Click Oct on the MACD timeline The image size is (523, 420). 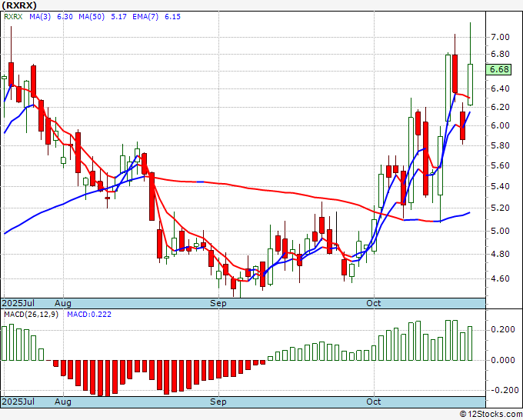(374, 402)
